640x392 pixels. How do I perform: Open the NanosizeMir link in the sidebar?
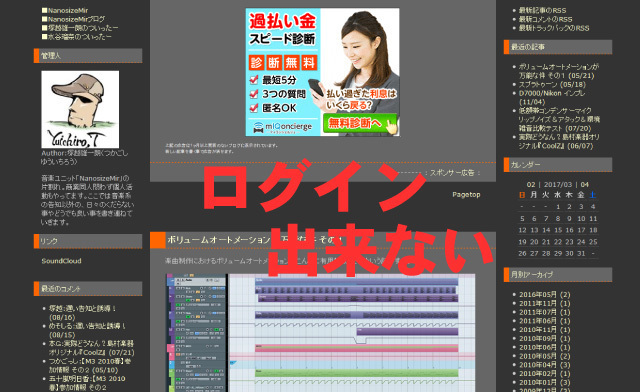65,10
